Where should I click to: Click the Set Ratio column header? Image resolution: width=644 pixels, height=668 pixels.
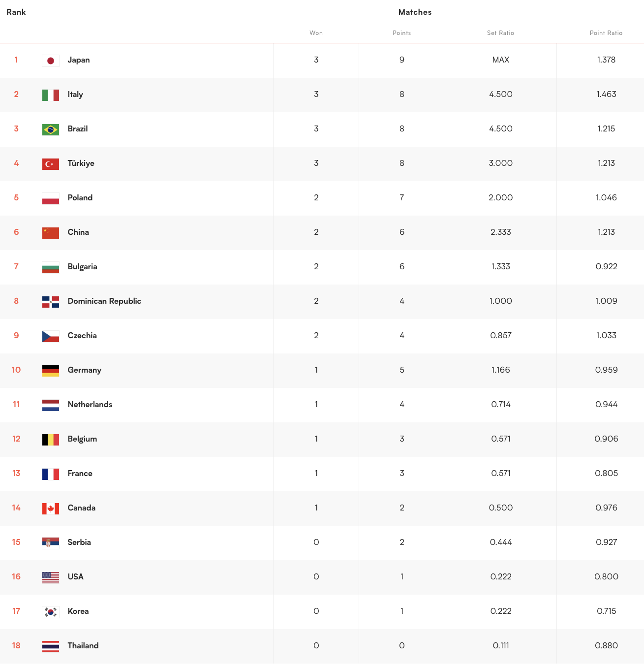tap(501, 33)
